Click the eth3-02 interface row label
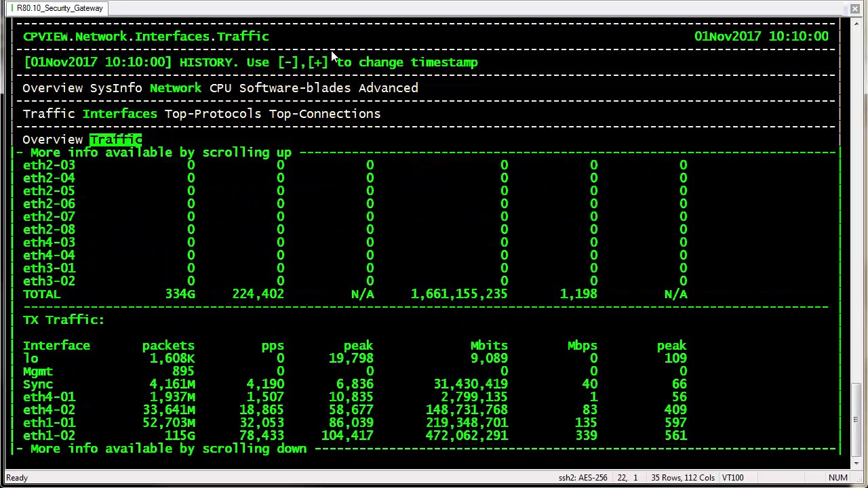 click(49, 281)
